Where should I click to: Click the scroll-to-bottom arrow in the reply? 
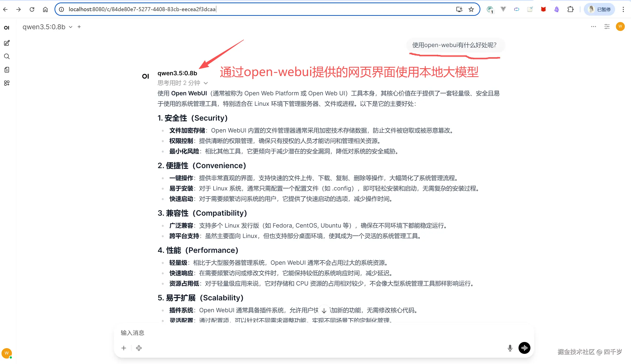(324, 310)
